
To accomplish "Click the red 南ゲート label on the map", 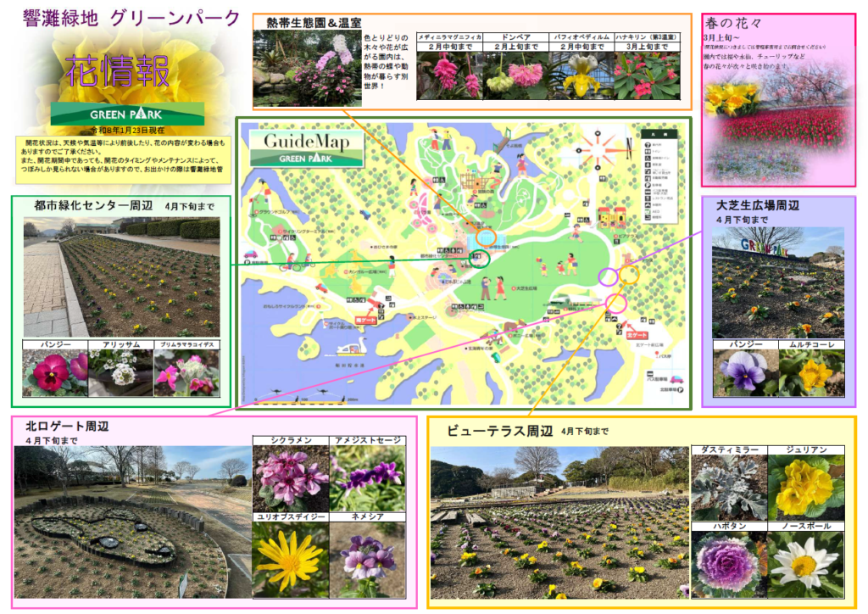I will tap(365, 321).
